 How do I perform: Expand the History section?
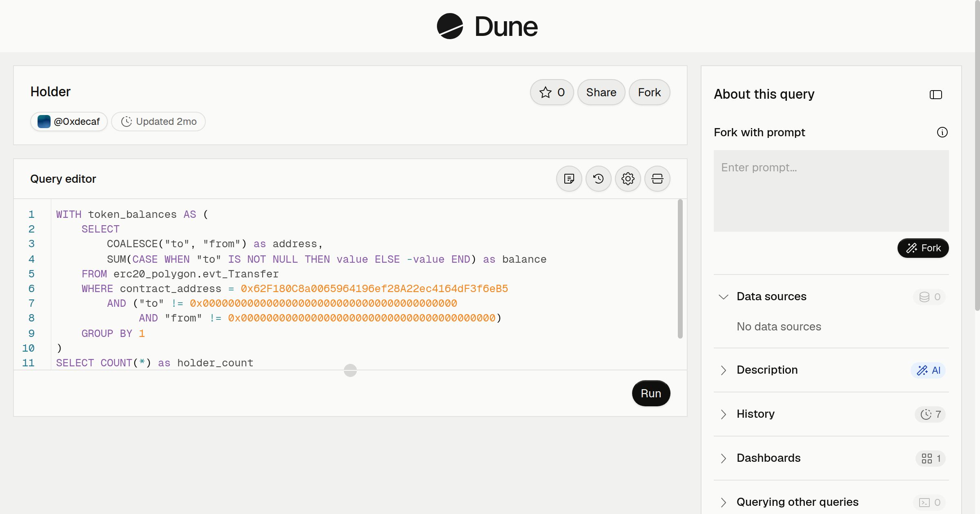[x=724, y=414]
